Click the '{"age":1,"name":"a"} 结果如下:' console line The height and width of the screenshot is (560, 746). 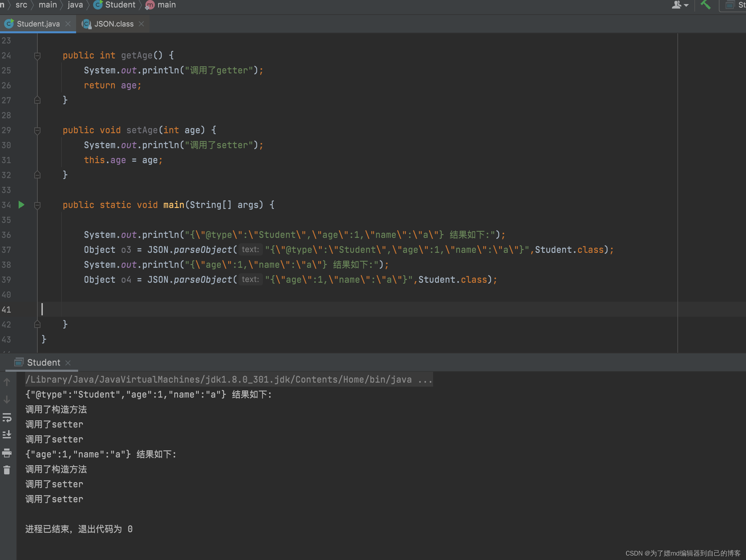[x=101, y=454]
